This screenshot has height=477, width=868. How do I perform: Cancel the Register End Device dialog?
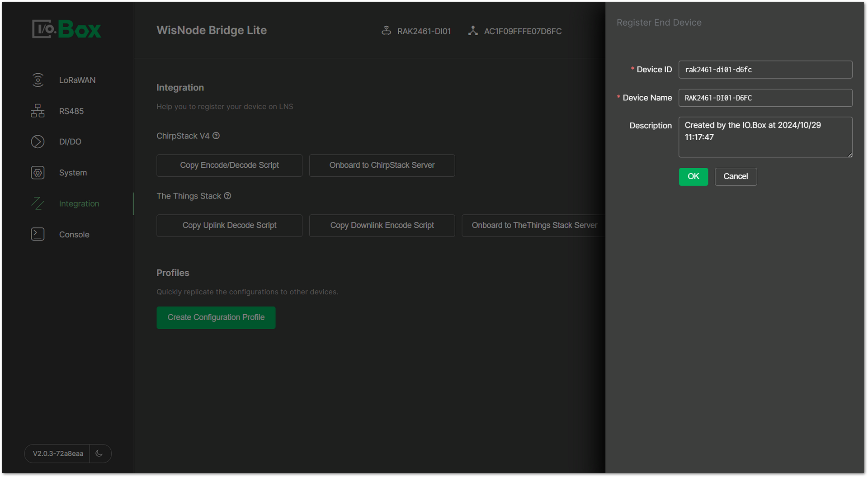pos(736,177)
